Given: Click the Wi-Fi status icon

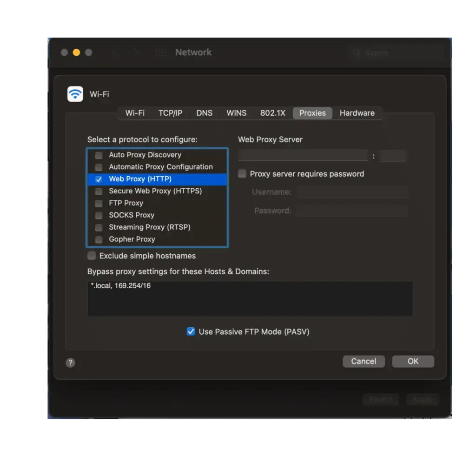Looking at the screenshot, I should pos(75,94).
